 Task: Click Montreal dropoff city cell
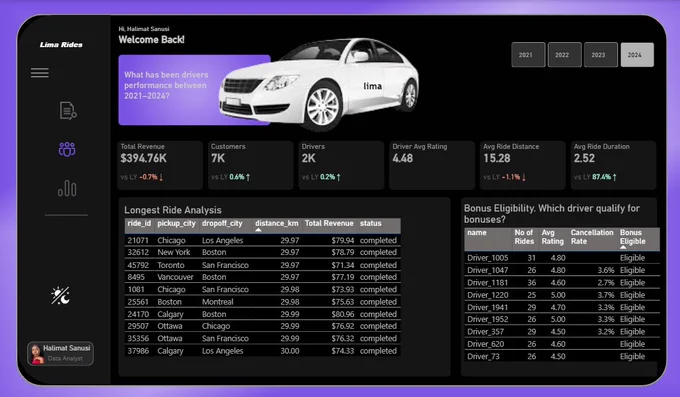(218, 302)
